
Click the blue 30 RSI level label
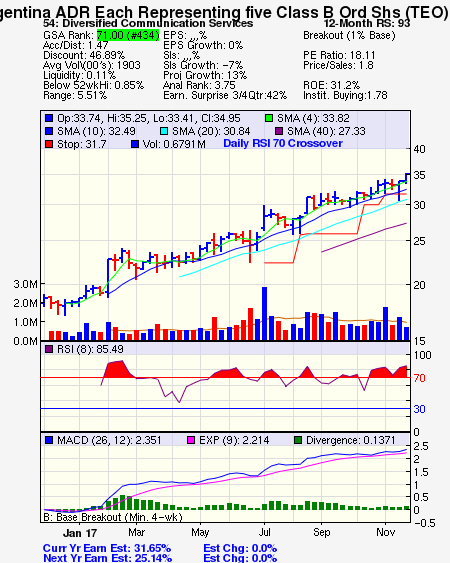click(419, 409)
